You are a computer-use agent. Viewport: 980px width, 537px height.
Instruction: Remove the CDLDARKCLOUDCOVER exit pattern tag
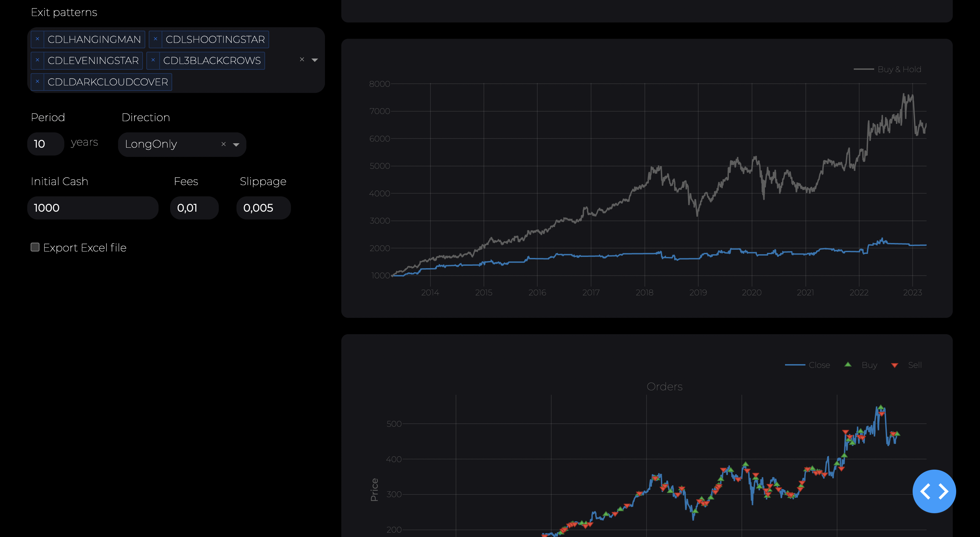37,81
